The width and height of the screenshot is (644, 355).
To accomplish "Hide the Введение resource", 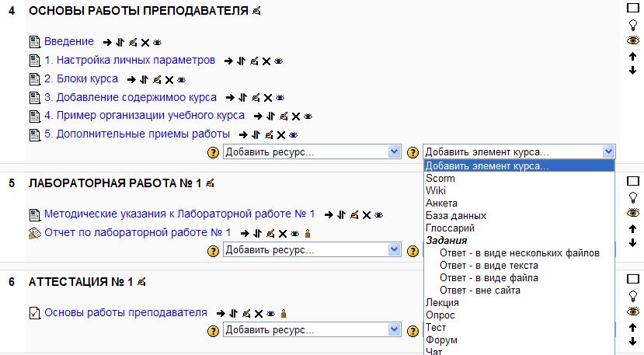I will click(157, 42).
